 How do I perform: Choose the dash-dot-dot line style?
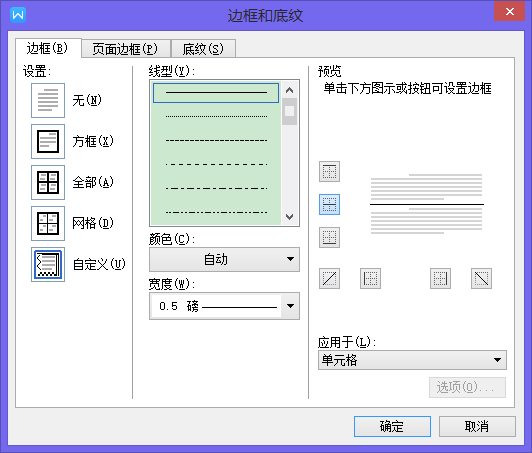point(216,213)
